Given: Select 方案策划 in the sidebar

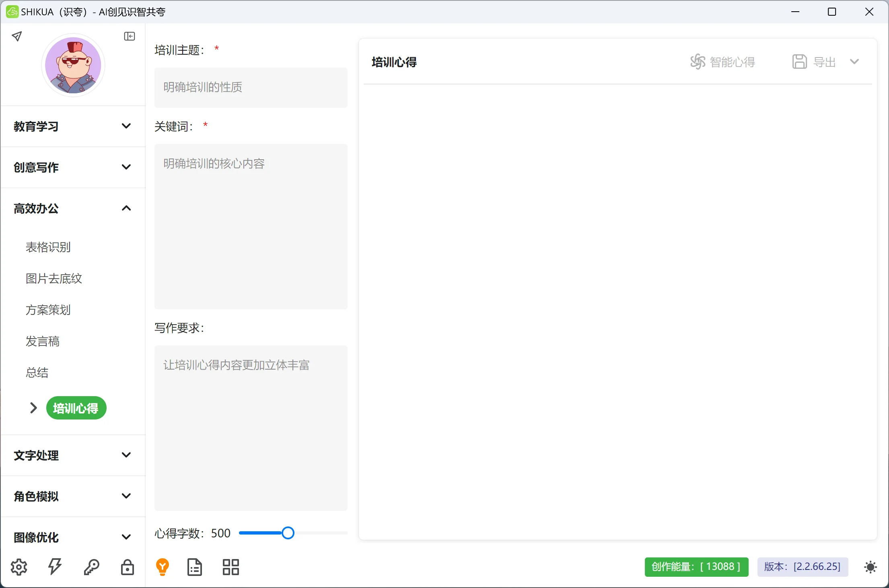Looking at the screenshot, I should (48, 310).
